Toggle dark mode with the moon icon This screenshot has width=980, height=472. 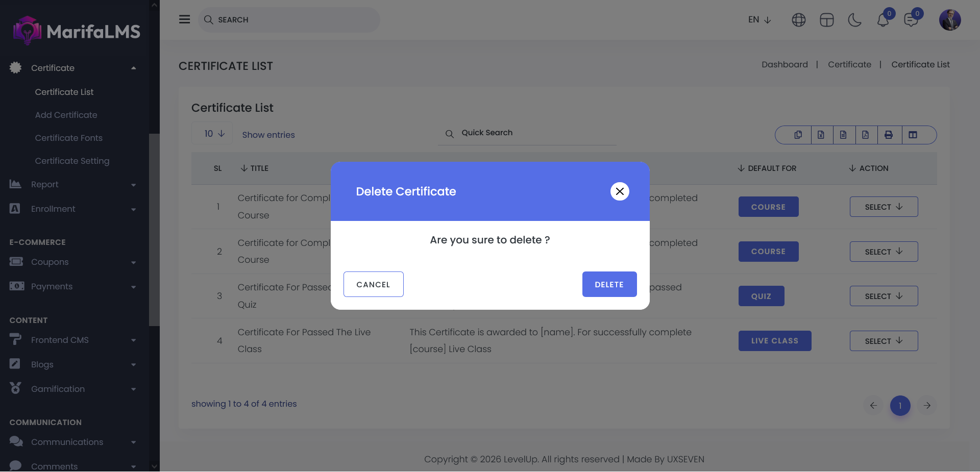(x=854, y=20)
